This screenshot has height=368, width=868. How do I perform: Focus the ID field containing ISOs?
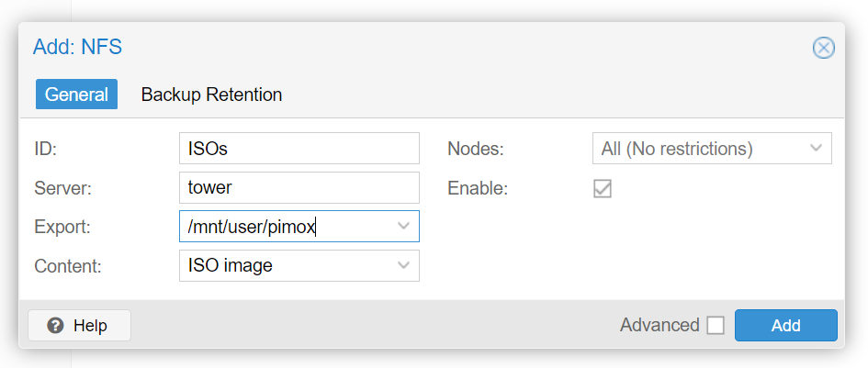tap(299, 149)
